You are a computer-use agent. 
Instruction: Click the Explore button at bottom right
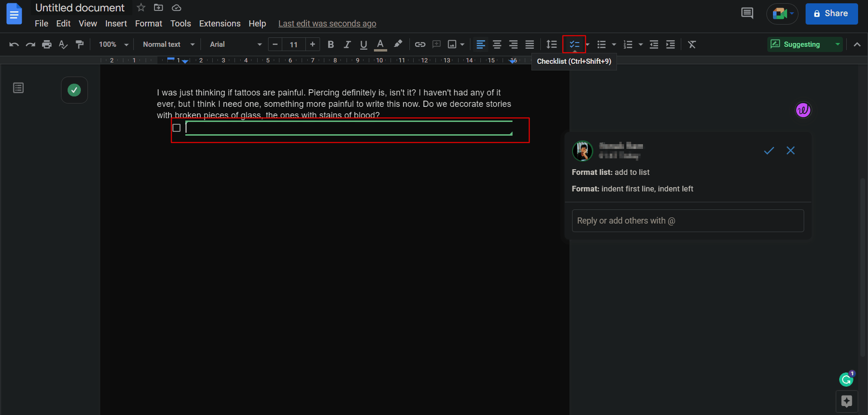coord(847,401)
